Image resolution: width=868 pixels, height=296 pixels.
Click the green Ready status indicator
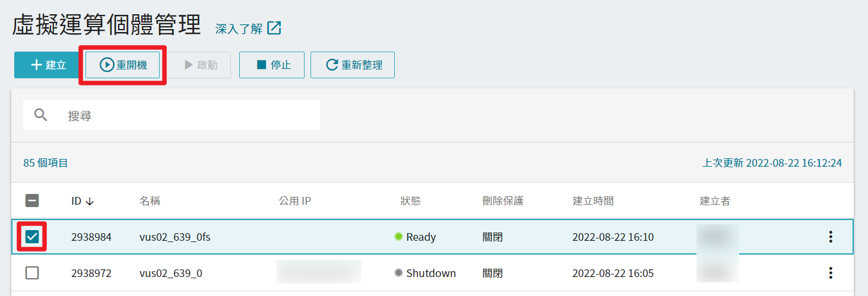(398, 237)
